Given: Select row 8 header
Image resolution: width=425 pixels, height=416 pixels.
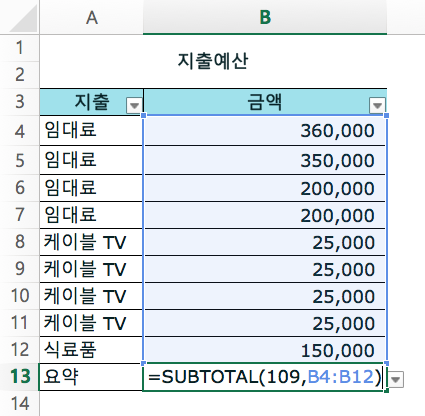Looking at the screenshot, I should point(20,242).
